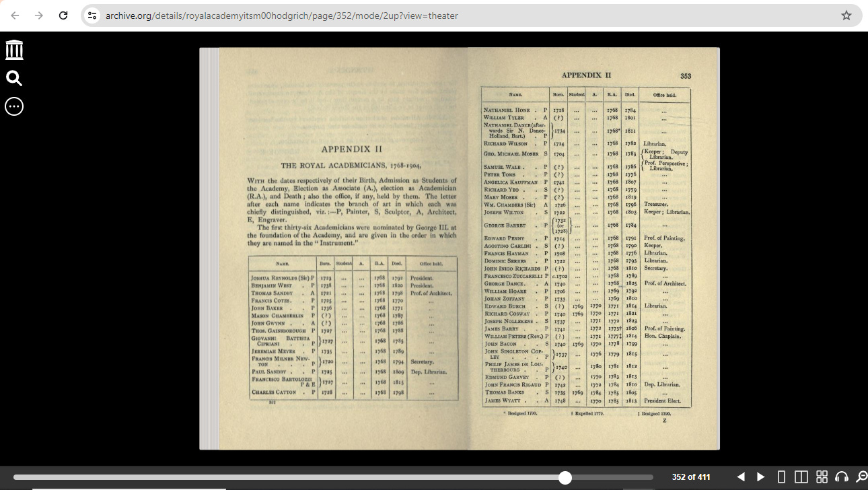Click the 'Angelica Kauffman' table row
Image resolution: width=868 pixels, height=490 pixels.
[586, 182]
